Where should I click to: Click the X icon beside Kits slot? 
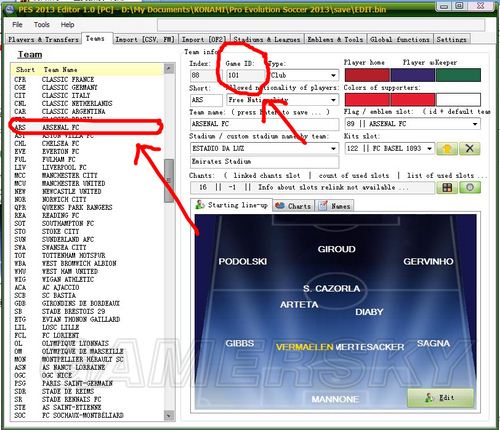[469, 148]
